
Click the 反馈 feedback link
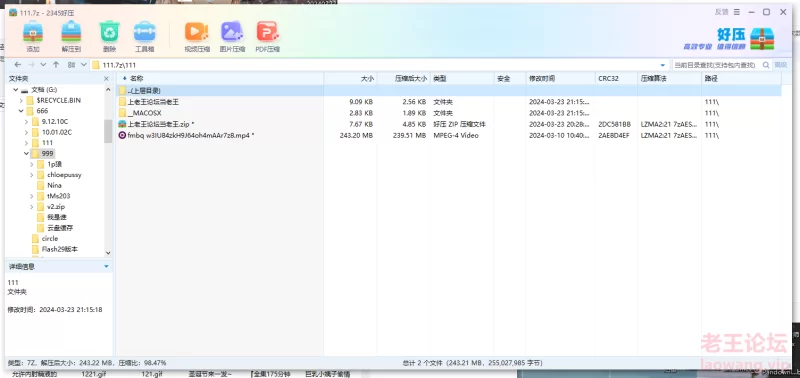(721, 12)
